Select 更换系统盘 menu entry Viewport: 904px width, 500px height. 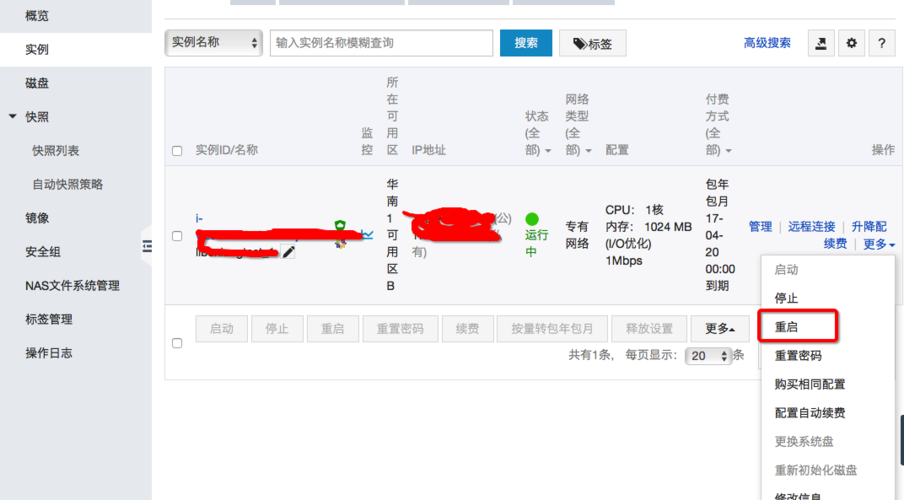[x=804, y=442]
